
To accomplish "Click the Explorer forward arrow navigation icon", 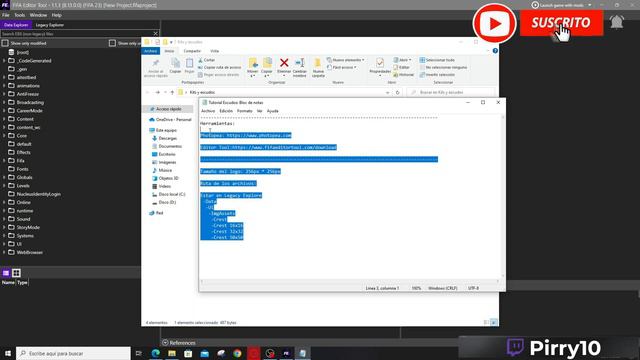I will 158,93.
